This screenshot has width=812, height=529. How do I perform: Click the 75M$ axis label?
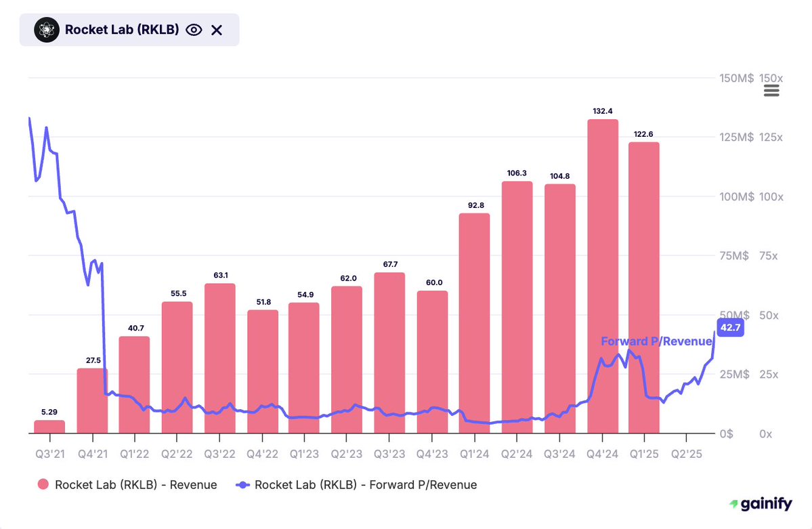pos(734,256)
